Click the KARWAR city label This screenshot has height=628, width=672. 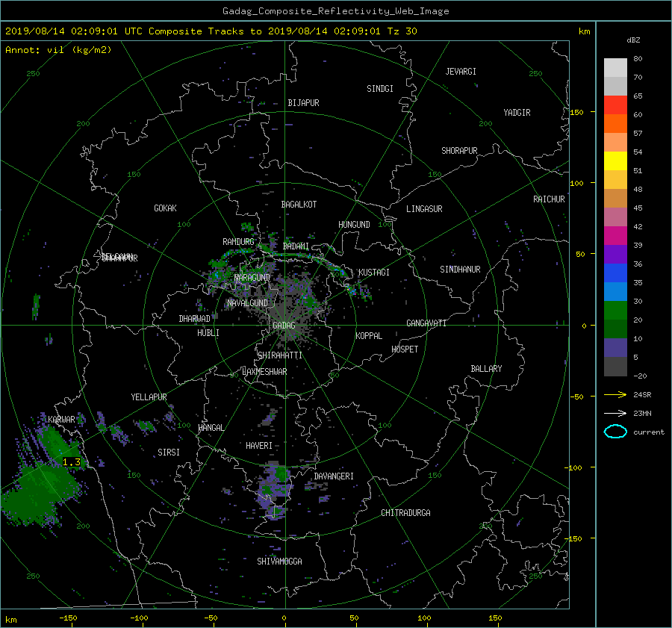click(x=61, y=420)
